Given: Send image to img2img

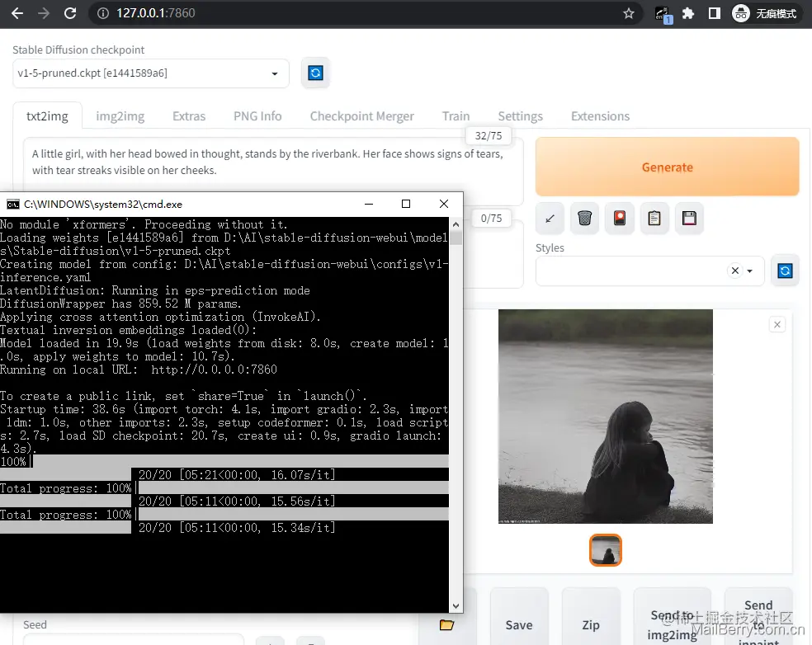Looking at the screenshot, I should (673, 625).
